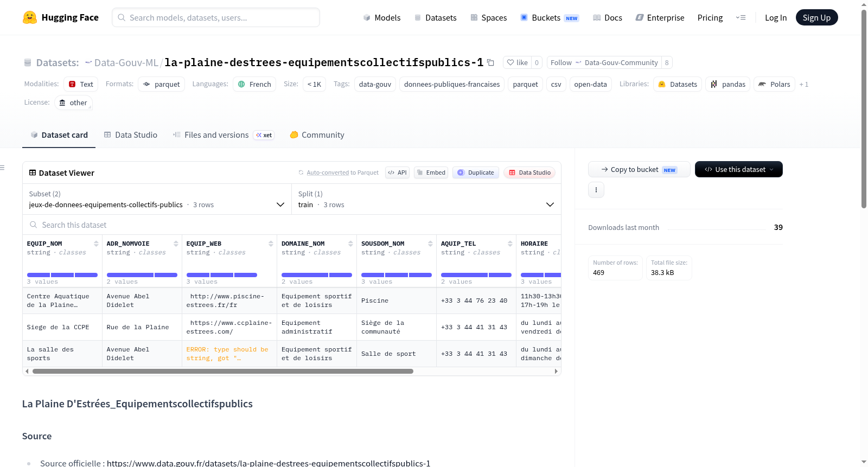Viewport: 868px width, 467px height.
Task: Click the Search this dataset field
Action: tap(292, 225)
